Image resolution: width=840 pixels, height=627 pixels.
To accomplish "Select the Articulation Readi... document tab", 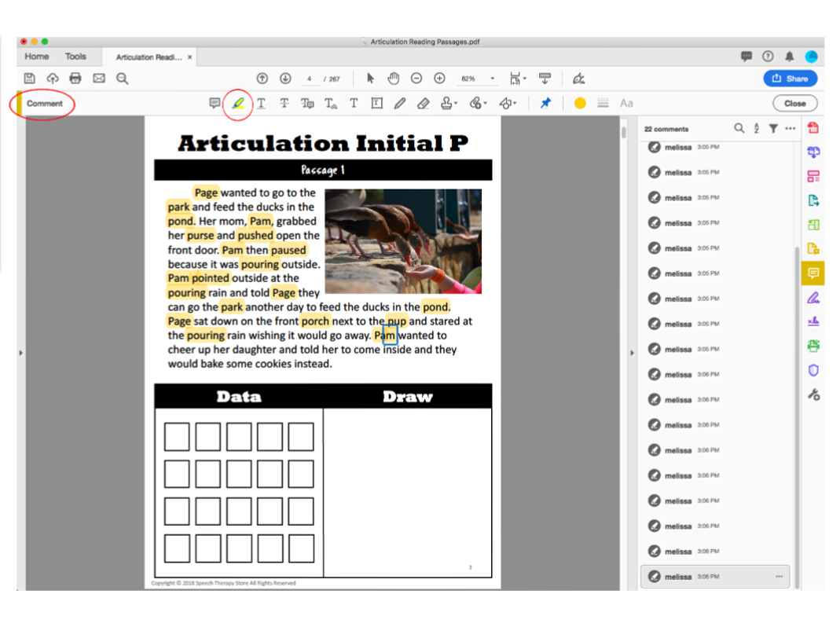I will pyautogui.click(x=149, y=57).
